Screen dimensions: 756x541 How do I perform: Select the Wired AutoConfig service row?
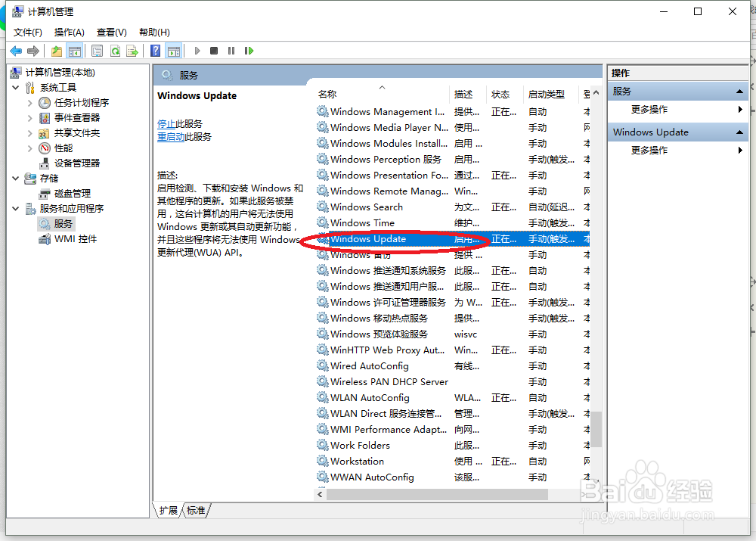452,365
